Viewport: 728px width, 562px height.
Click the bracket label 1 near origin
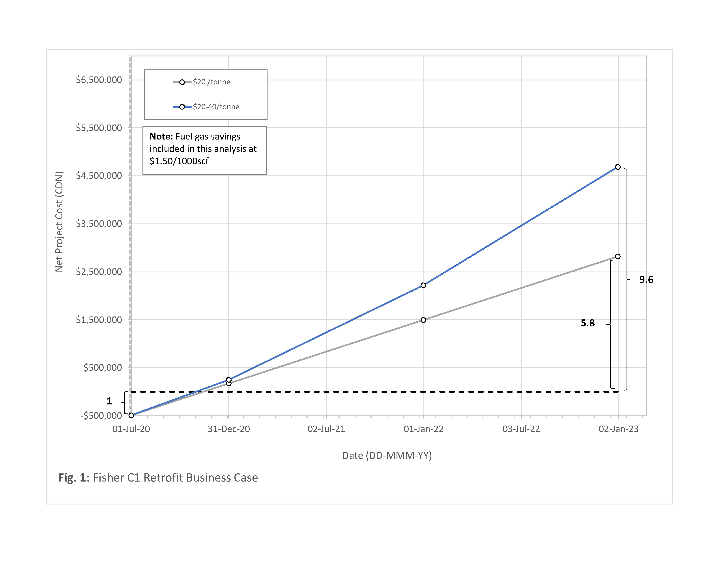click(109, 401)
